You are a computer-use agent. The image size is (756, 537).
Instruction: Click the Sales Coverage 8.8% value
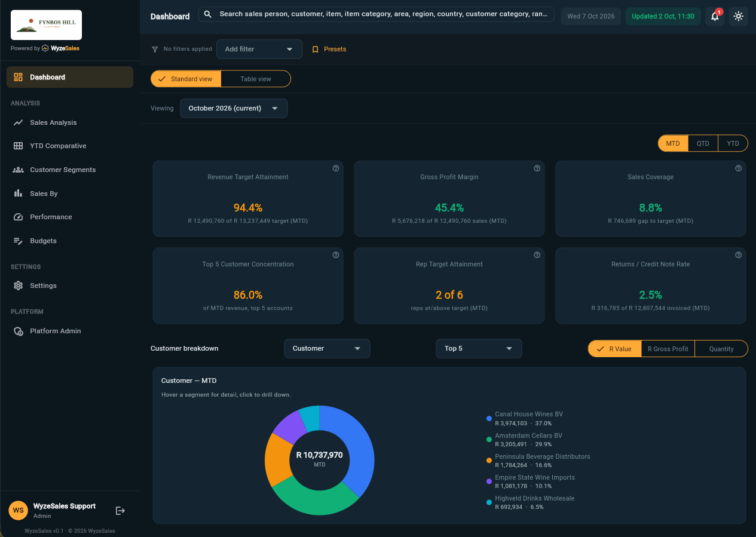pos(651,208)
